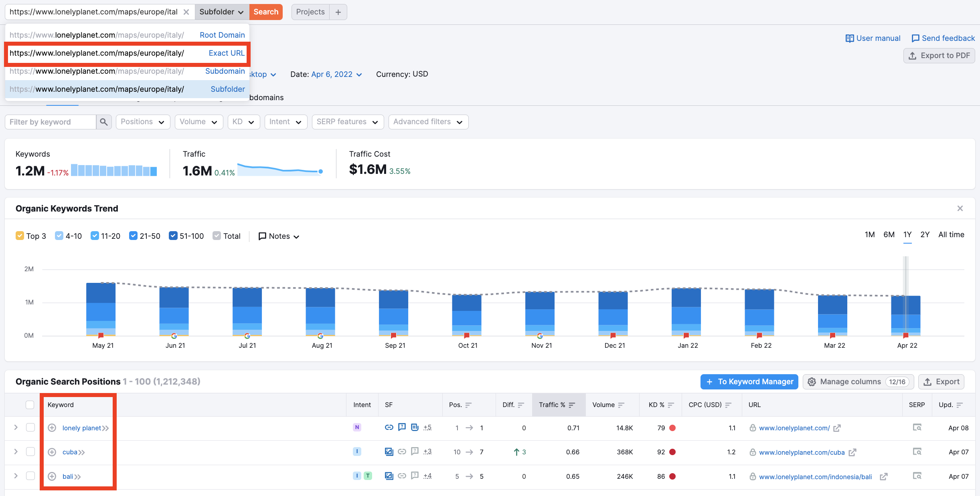This screenshot has height=496, width=980.
Task: Check the cuba row checkbox
Action: pos(30,452)
